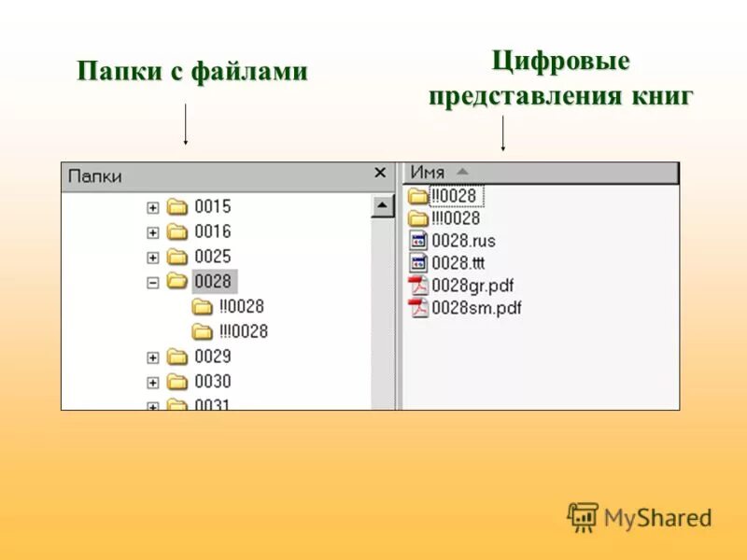Viewport: 747px width, 560px height.
Task: Expand the 0015 folder node
Action: pyautogui.click(x=152, y=205)
